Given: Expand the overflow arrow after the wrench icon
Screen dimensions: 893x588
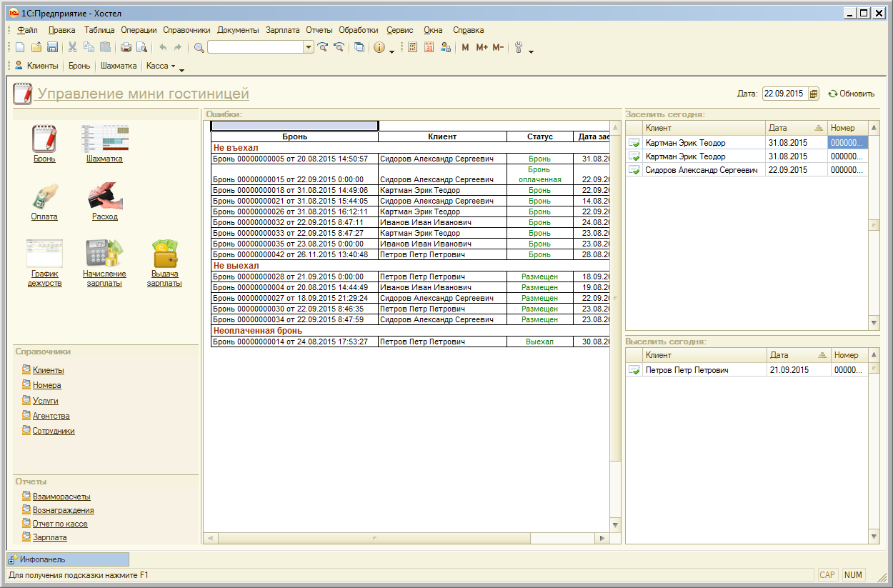Looking at the screenshot, I should click(531, 51).
